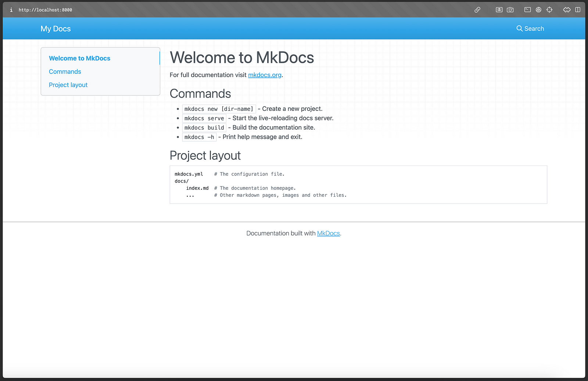Click the localhost:8000 address field
588x381 pixels.
coord(45,10)
